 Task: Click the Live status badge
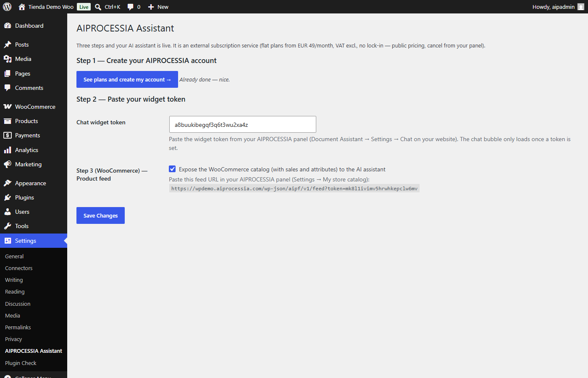84,7
